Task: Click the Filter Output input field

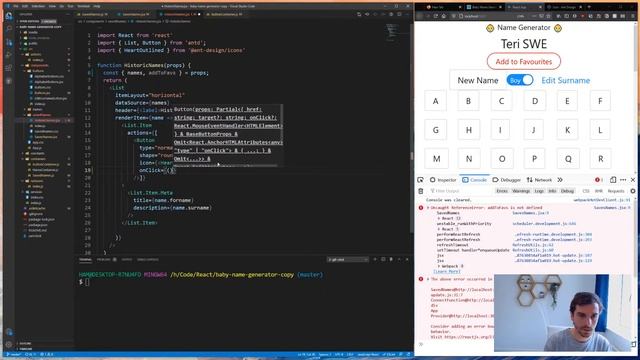Action: click(460, 191)
